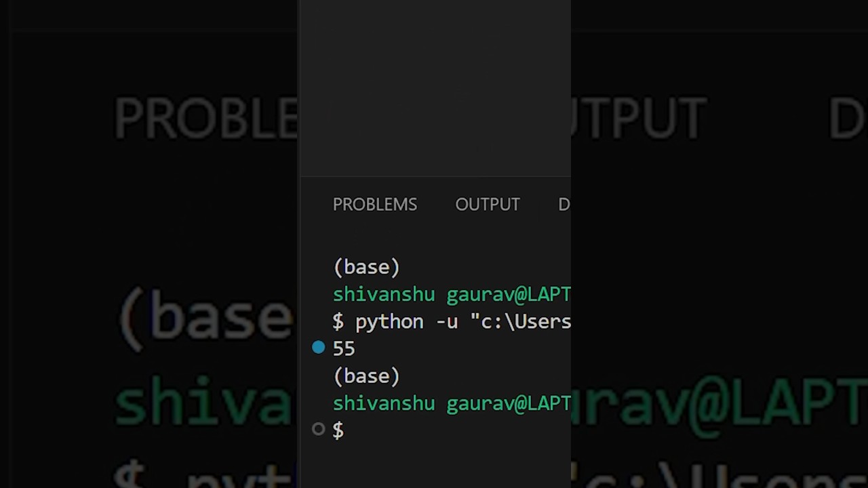Image resolution: width=868 pixels, height=488 pixels.
Task: Click the blurred enlarged 'PROBLE' background text
Action: point(205,119)
